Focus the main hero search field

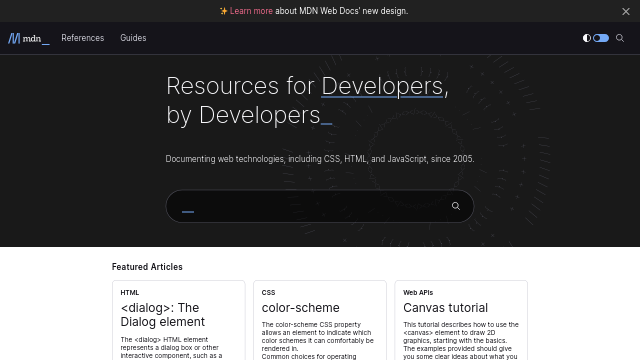point(320,206)
